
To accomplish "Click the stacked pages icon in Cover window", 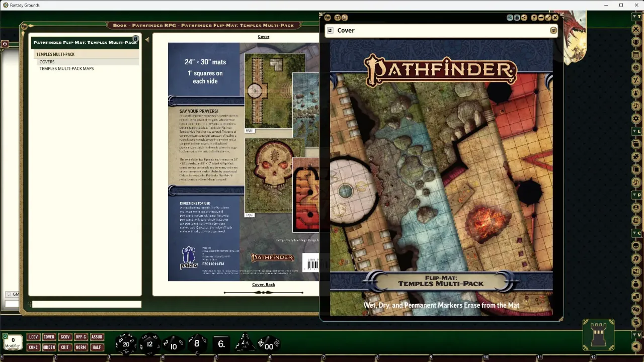I will 345,18.
